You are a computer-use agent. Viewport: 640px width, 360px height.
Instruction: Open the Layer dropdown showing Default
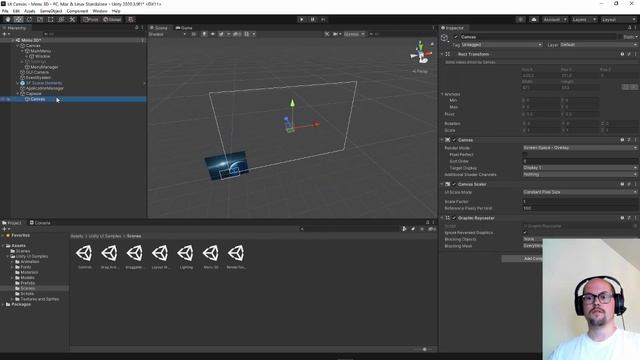[598, 45]
